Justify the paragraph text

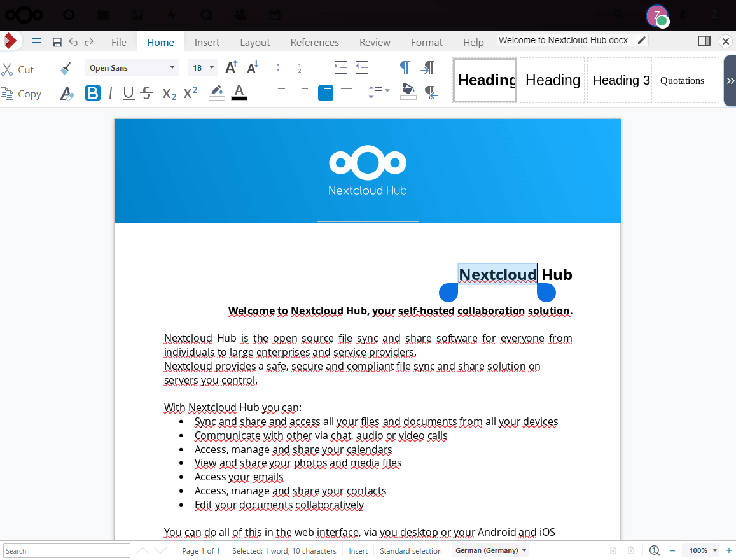pyautogui.click(x=347, y=93)
